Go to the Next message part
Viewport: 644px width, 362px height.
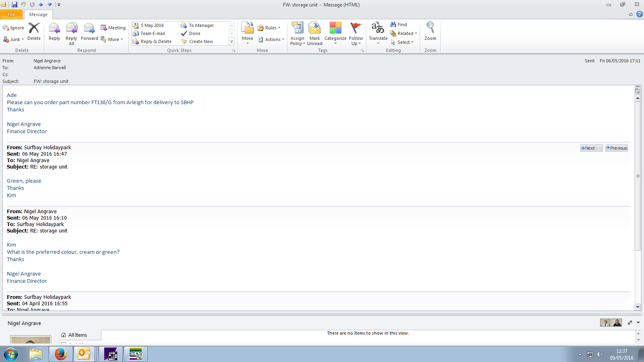pos(591,148)
